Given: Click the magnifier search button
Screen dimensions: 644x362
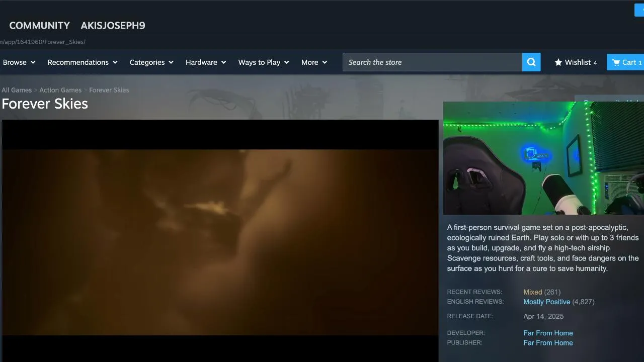Looking at the screenshot, I should pos(531,62).
